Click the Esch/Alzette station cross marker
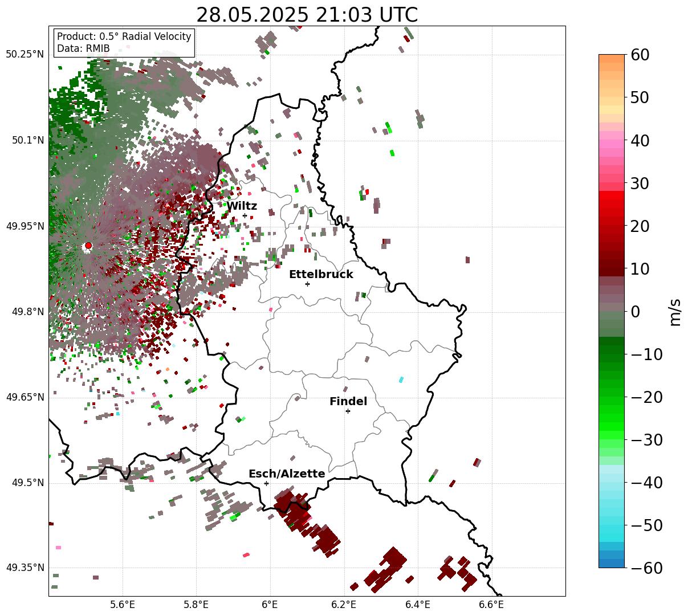This screenshot has width=688, height=616. (x=266, y=483)
